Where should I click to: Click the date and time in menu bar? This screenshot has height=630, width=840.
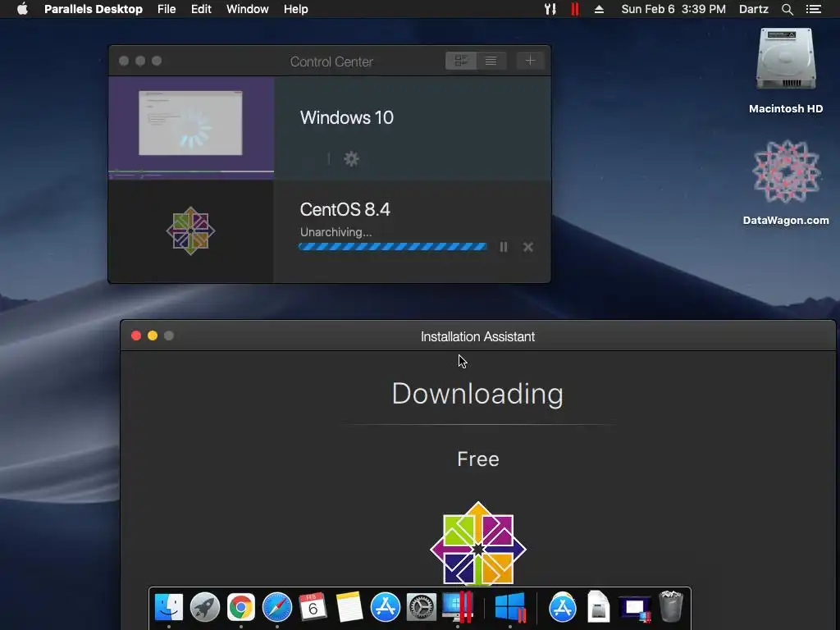tap(673, 9)
